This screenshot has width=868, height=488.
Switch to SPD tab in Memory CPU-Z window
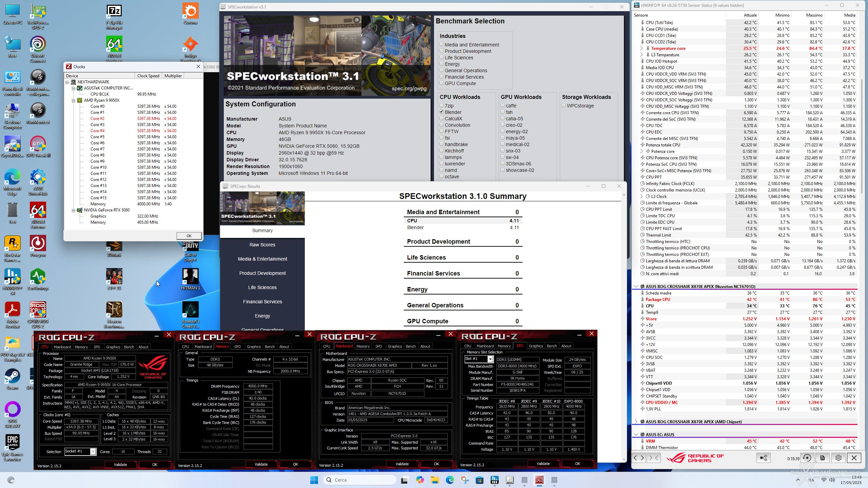pyautogui.click(x=237, y=346)
